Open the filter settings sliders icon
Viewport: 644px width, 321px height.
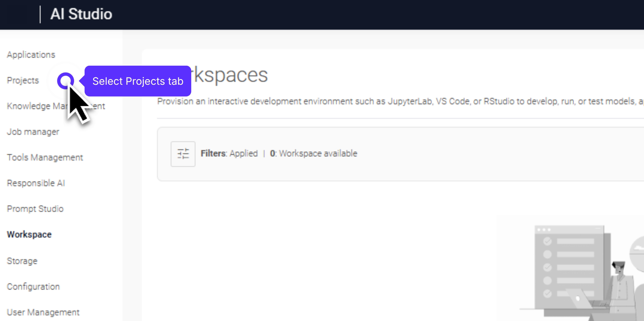pyautogui.click(x=183, y=154)
